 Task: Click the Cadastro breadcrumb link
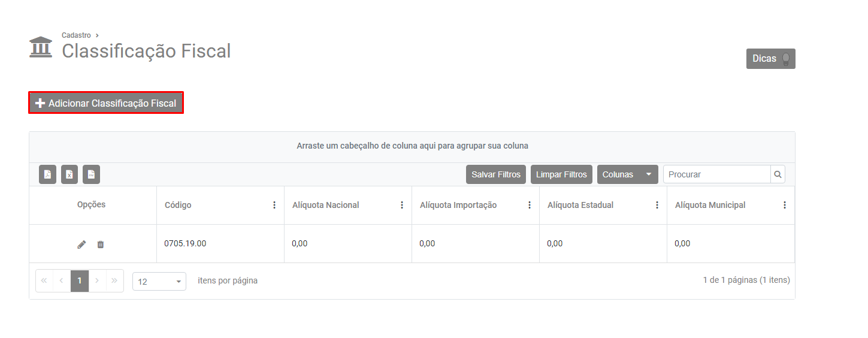click(x=76, y=35)
